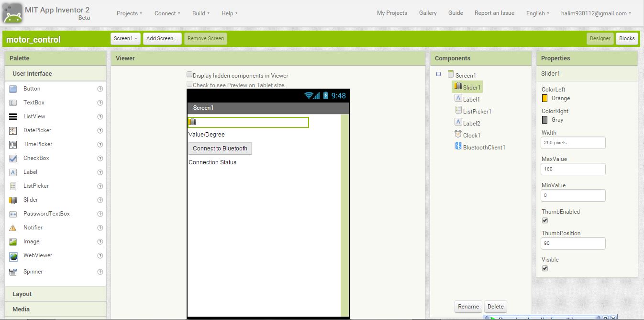
Task: Switch to the Designer view
Action: [x=600, y=38]
